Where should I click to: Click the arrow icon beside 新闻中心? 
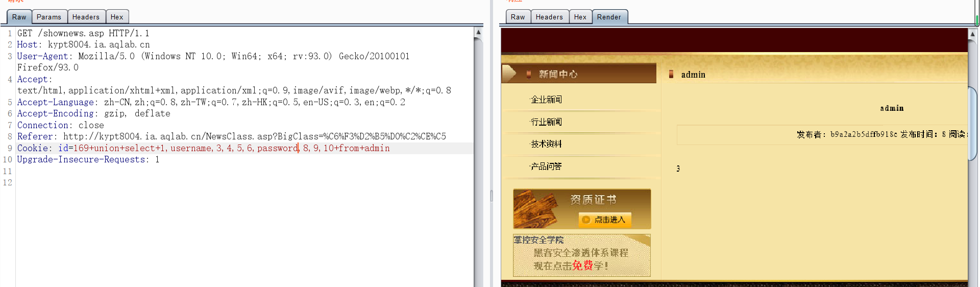point(509,74)
